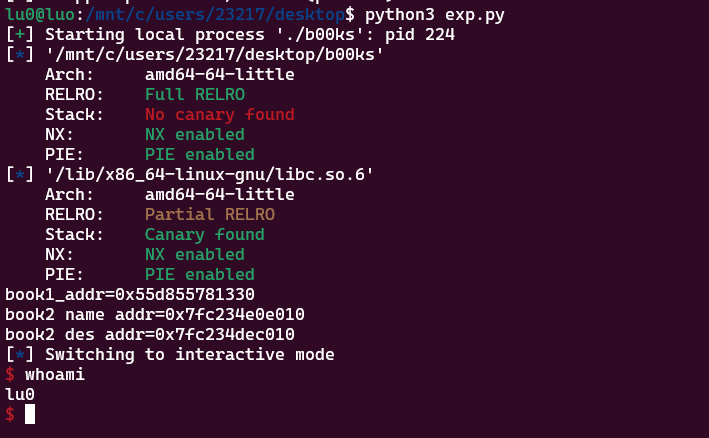Click the whoami command text
The width and height of the screenshot is (709, 438).
[55, 374]
